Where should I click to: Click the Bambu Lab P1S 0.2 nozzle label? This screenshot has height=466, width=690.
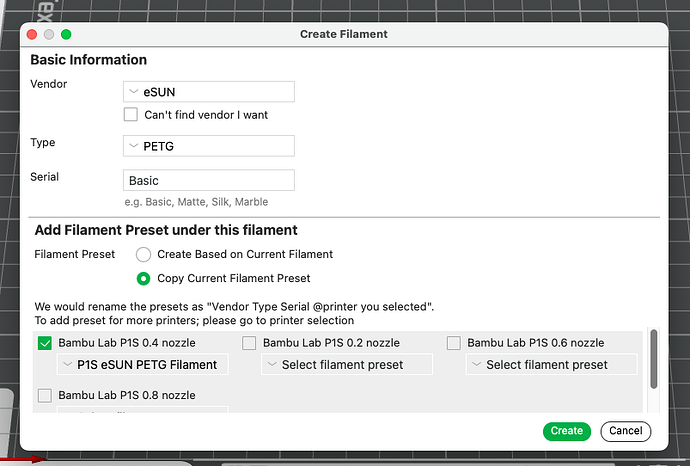point(331,343)
